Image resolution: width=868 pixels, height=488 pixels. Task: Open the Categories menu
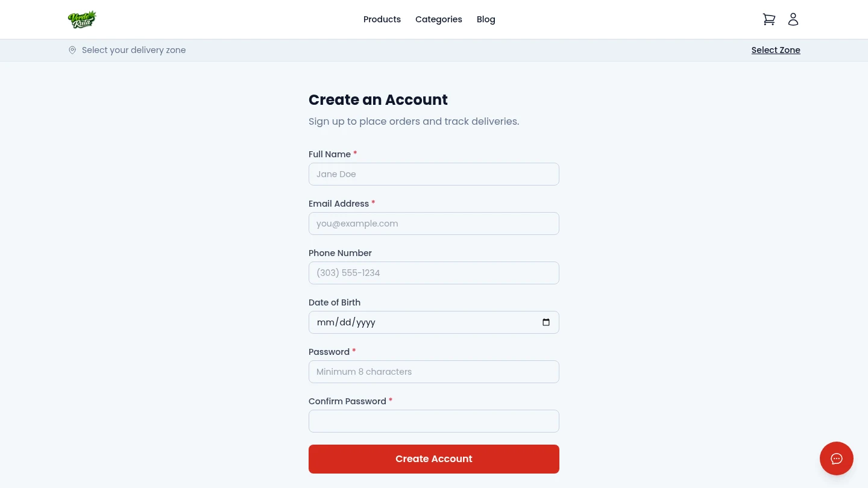439,19
